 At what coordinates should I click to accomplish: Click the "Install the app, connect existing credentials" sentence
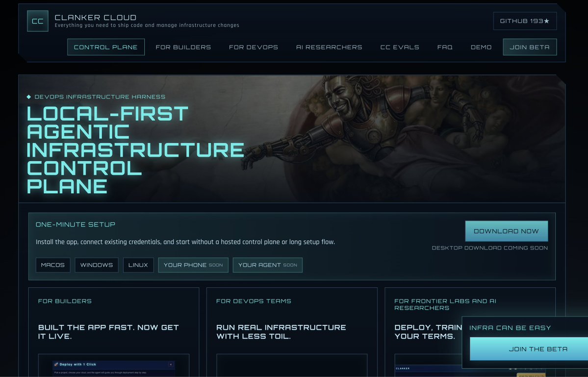tap(185, 242)
